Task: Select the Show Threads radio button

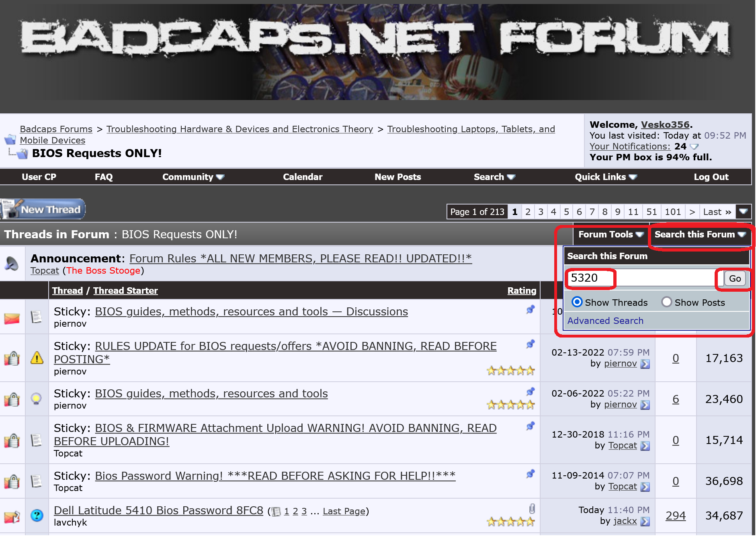Action: (x=577, y=302)
